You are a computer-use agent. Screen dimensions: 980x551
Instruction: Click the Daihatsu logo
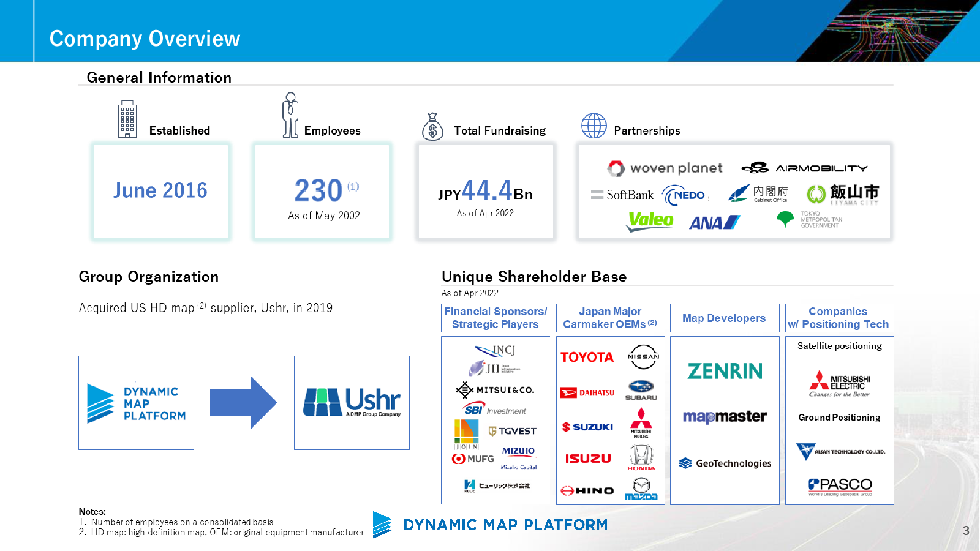587,392
